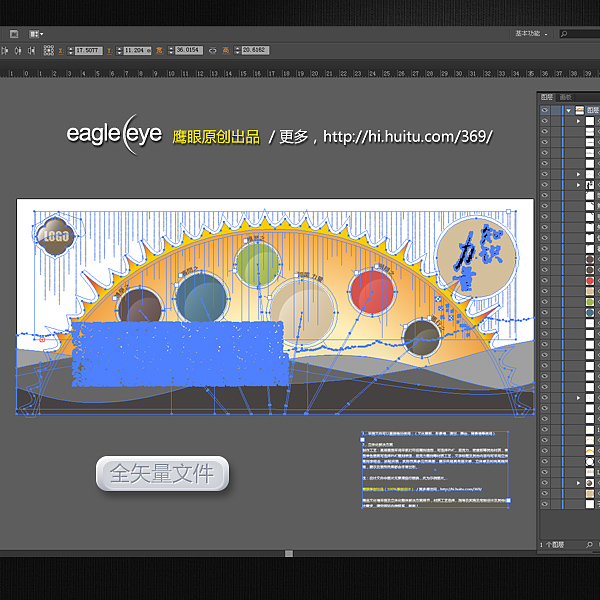600x600 pixels.
Task: Click the horizontal align center icon
Action: click(x=18, y=51)
